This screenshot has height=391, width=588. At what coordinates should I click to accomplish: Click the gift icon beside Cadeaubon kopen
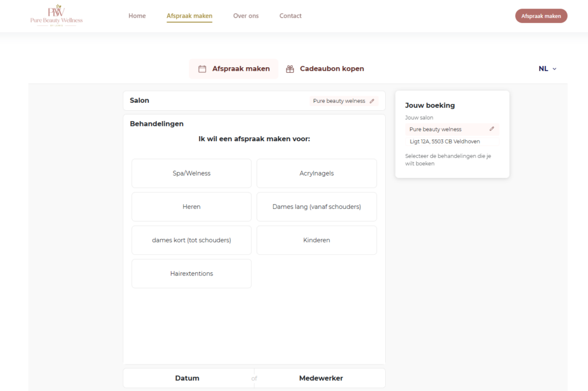tap(290, 69)
